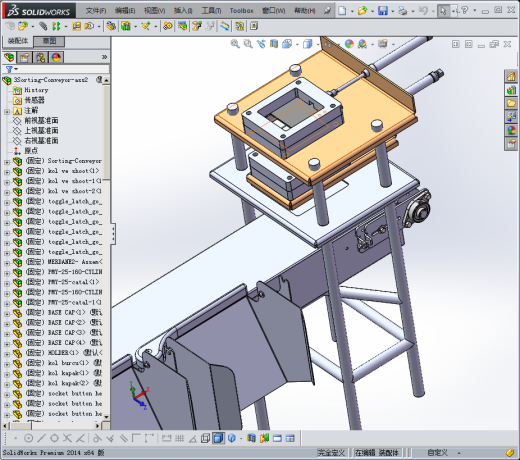Screen dimensions: 520x460
Task: Expand the BASE CAP<1> node
Action: coord(7,314)
